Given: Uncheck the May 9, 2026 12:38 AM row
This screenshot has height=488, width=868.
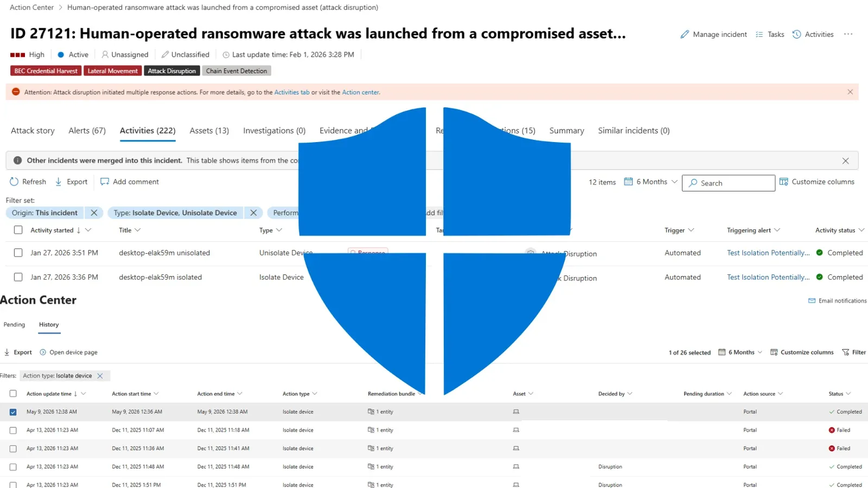Looking at the screenshot, I should tap(13, 412).
